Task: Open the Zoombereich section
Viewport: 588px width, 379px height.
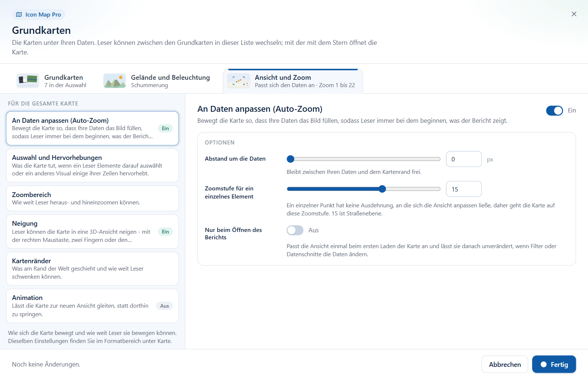Action: pos(92,199)
